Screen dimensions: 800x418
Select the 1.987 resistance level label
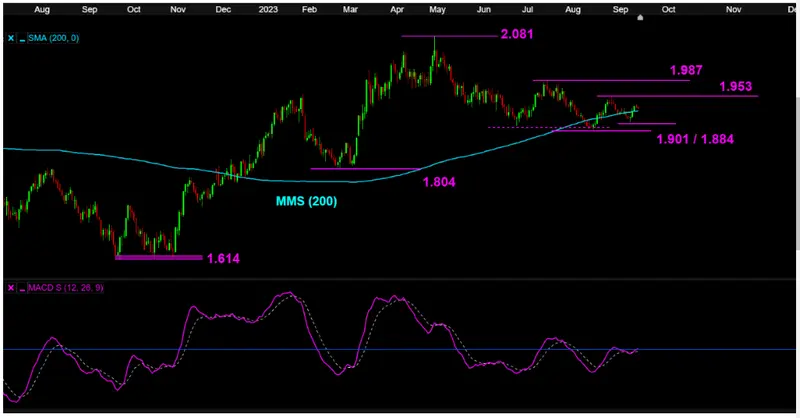point(685,72)
